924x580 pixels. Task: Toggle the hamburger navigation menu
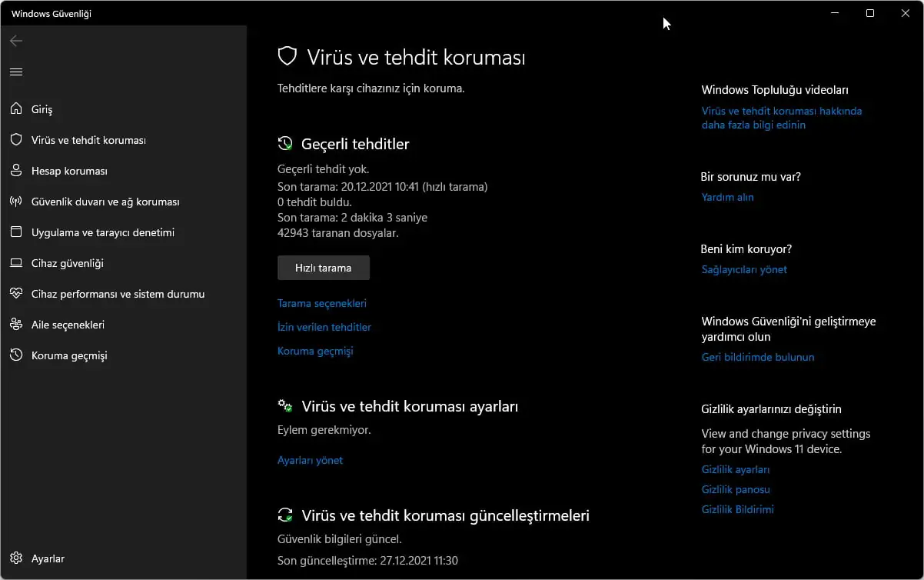tap(16, 72)
